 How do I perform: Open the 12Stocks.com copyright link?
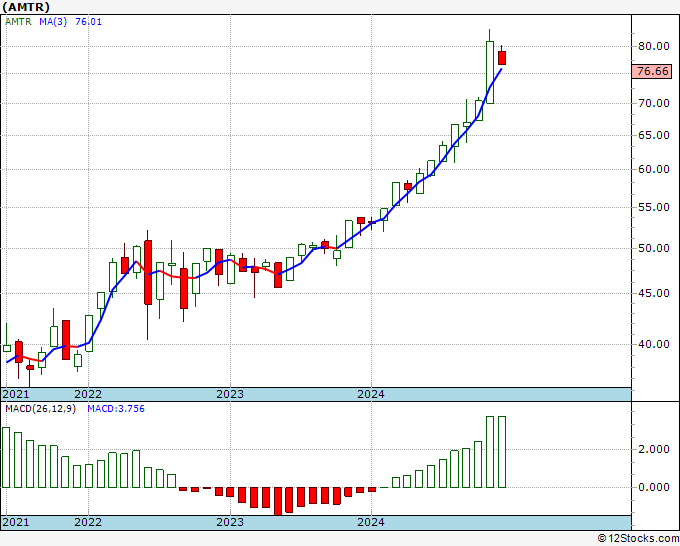click(x=638, y=539)
